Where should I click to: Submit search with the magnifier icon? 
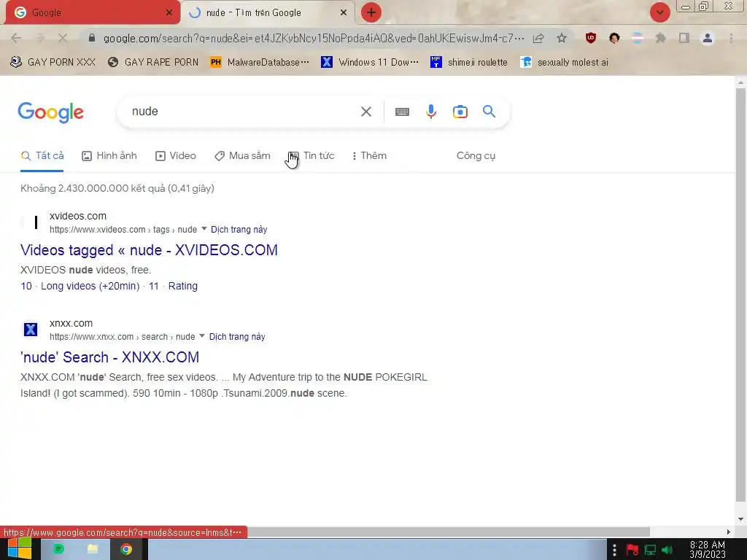coord(489,112)
